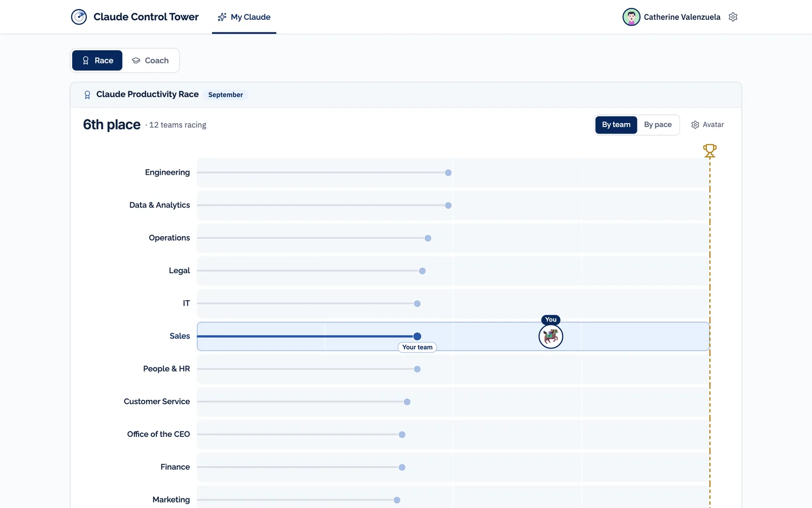
Task: Click the Claude Productivity Race title
Action: [147, 94]
